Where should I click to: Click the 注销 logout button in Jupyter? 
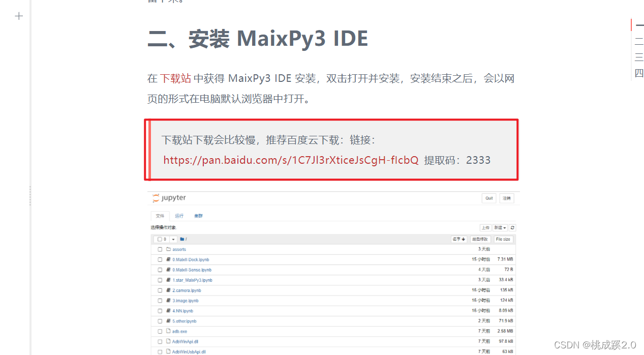click(x=507, y=198)
